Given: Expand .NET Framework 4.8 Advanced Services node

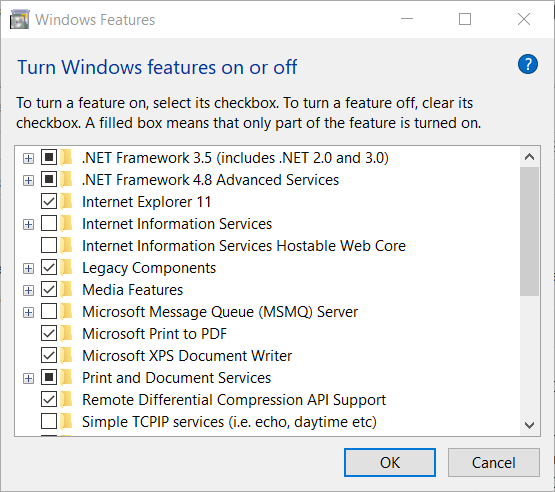Looking at the screenshot, I should click(x=28, y=181).
